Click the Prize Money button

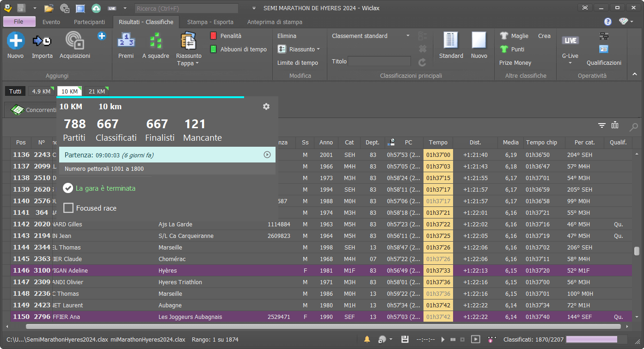(515, 62)
